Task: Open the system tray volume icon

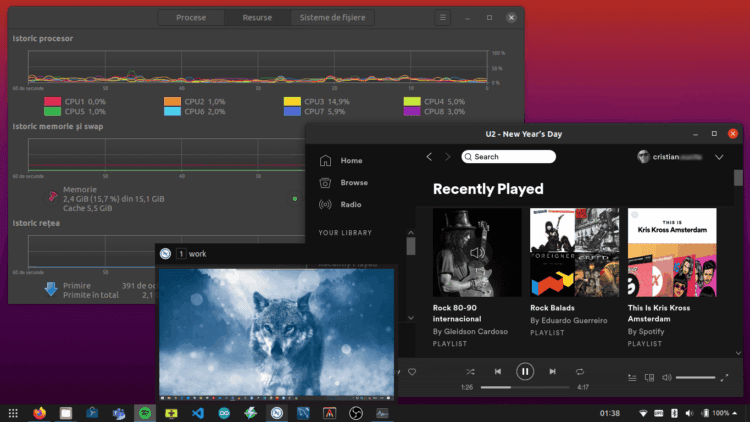Action: coord(689,413)
